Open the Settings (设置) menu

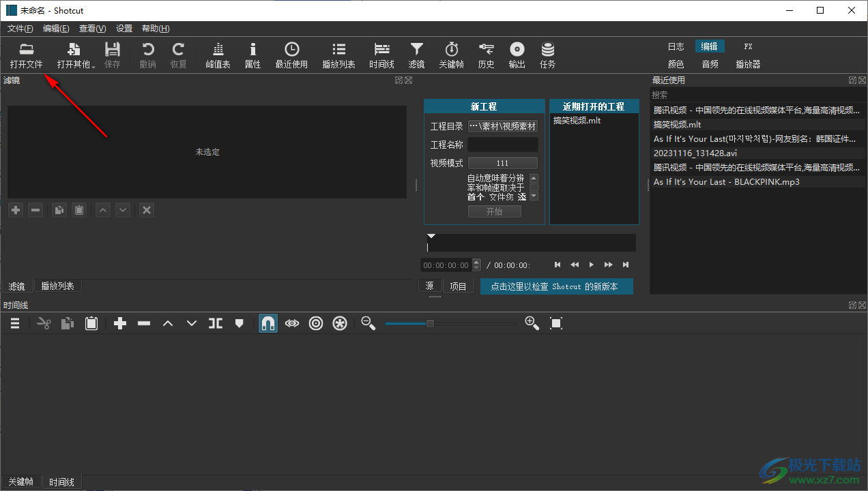(x=124, y=29)
